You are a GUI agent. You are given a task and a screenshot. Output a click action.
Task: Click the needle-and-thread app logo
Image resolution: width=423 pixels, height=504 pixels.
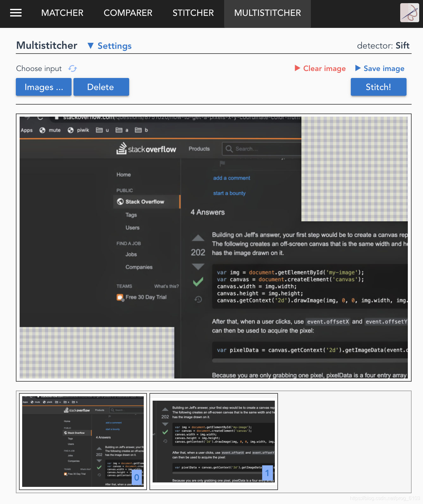tap(409, 13)
